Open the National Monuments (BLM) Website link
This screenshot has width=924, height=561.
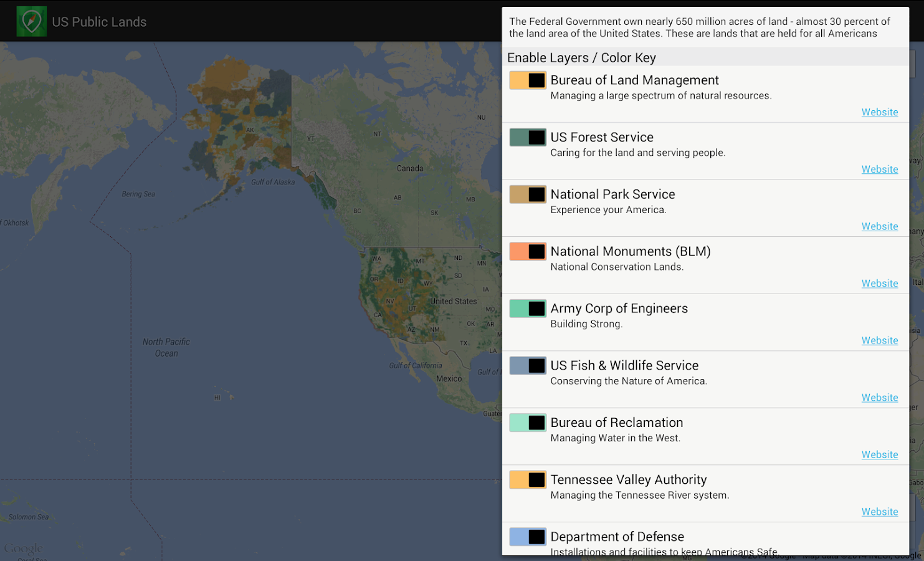(x=880, y=284)
